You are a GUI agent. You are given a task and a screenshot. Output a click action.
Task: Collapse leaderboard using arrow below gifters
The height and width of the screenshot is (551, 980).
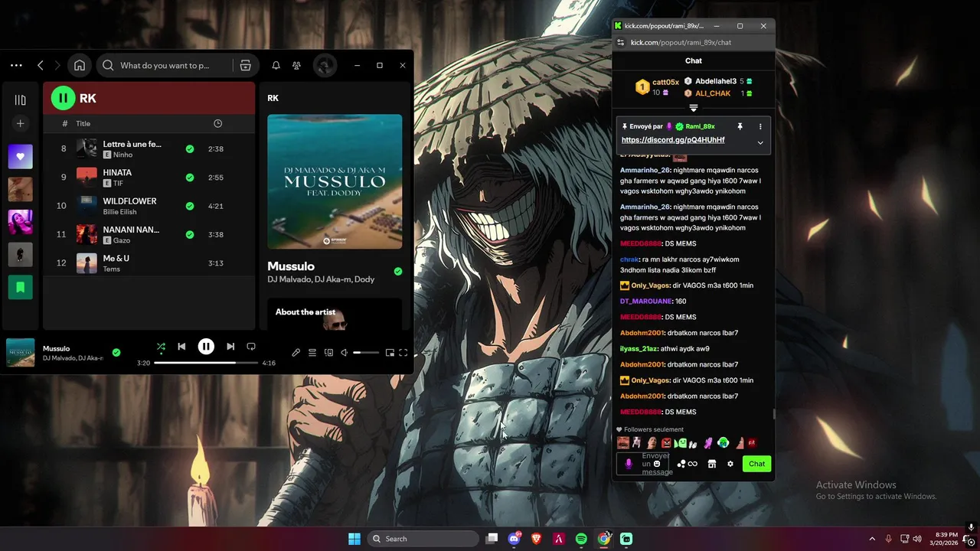click(x=693, y=108)
